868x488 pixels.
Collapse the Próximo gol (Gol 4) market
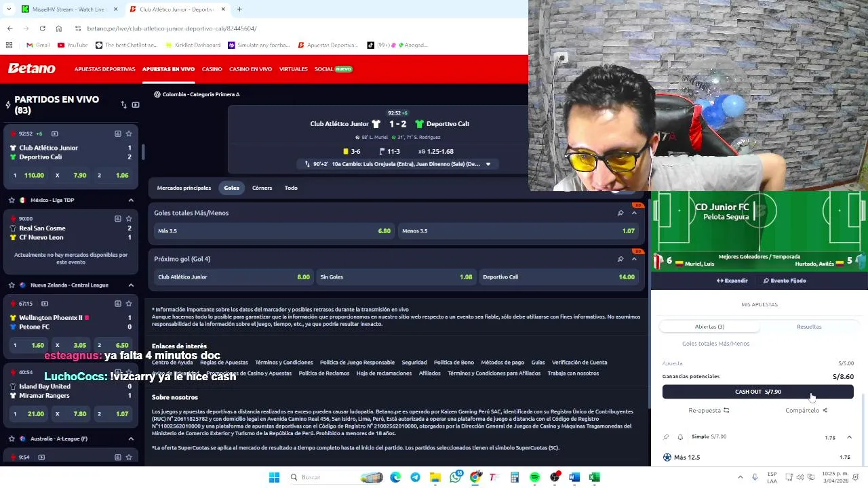click(634, 259)
